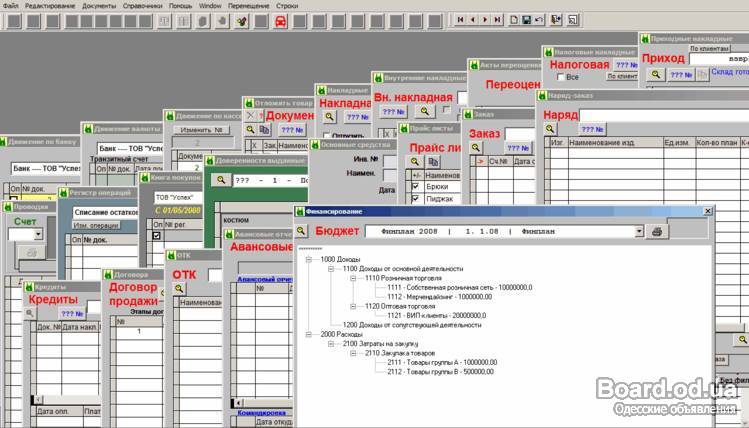The image size is (749, 428).
Task: Click magnifier icon in Заказ window
Action: click(x=474, y=146)
